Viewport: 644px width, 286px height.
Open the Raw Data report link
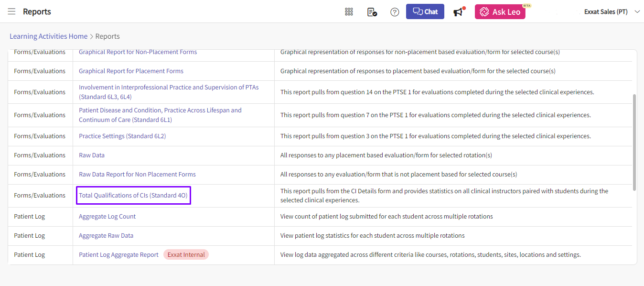[92, 155]
